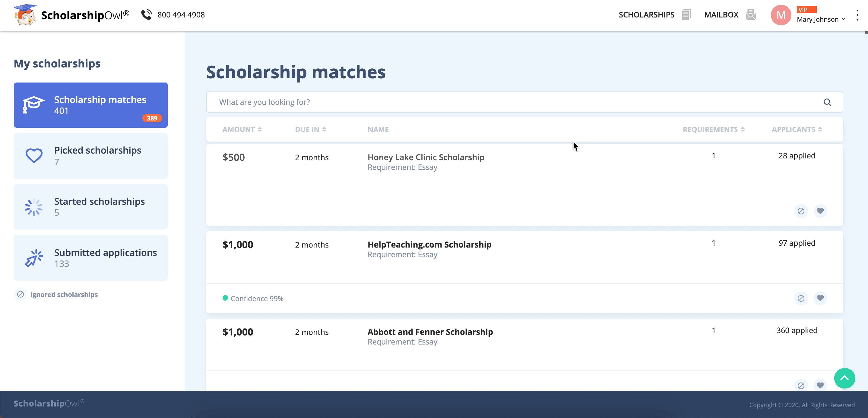Open the three-dot overflow menu

(857, 15)
